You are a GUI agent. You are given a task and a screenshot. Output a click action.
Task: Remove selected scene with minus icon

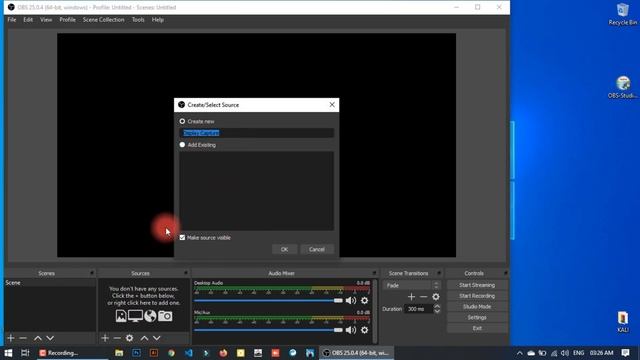(23, 338)
